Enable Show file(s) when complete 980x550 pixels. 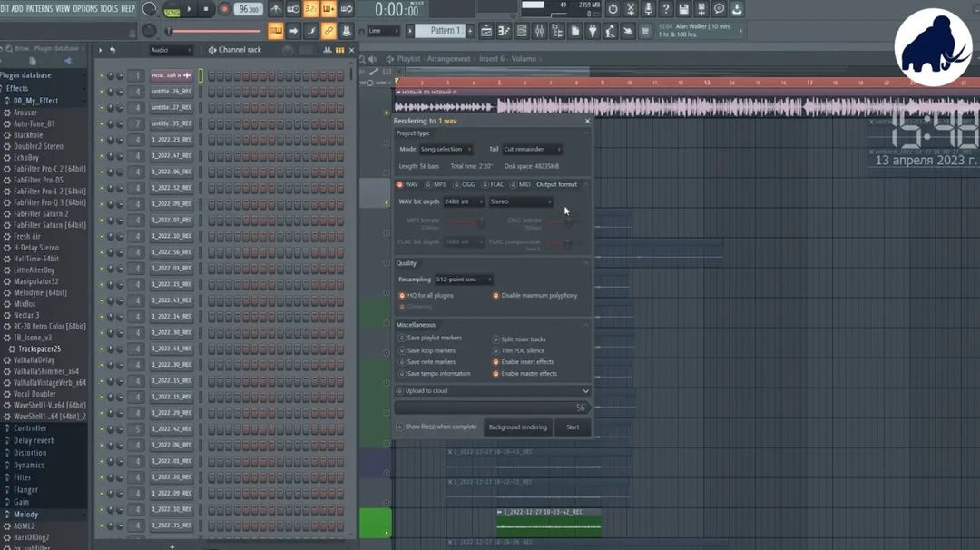436,427
